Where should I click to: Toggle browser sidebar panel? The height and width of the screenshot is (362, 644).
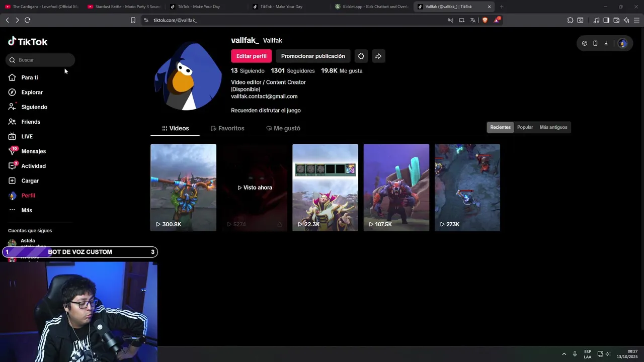click(606, 20)
